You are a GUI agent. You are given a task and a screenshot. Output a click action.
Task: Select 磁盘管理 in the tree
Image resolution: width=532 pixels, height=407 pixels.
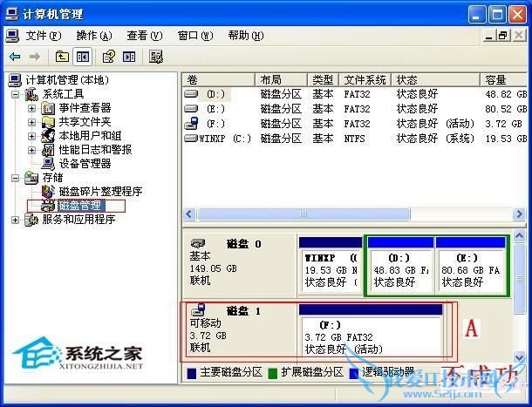[80, 206]
